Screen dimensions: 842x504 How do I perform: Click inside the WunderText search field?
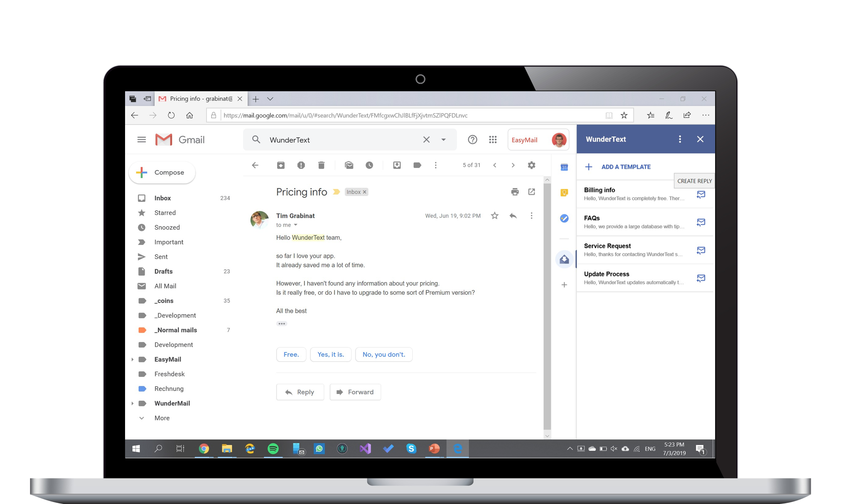tap(338, 139)
